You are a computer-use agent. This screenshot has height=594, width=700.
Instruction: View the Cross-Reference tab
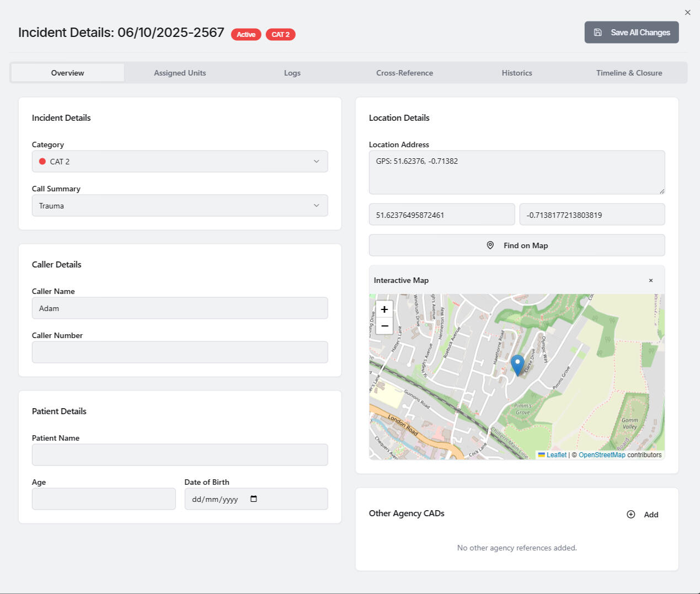coord(404,73)
